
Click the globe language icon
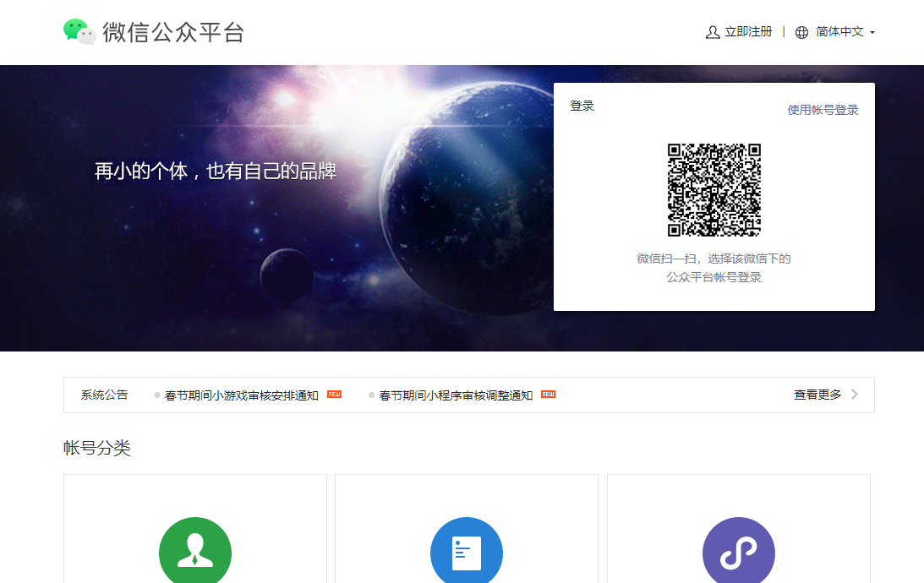[801, 32]
